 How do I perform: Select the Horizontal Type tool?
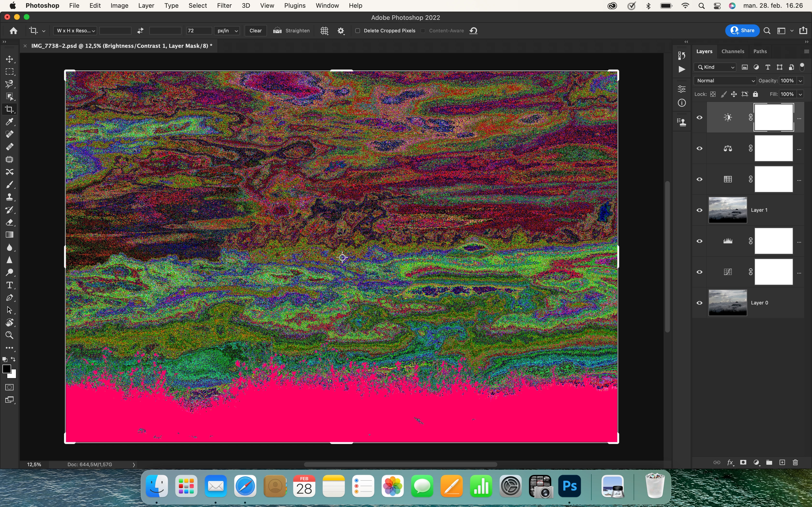9,285
